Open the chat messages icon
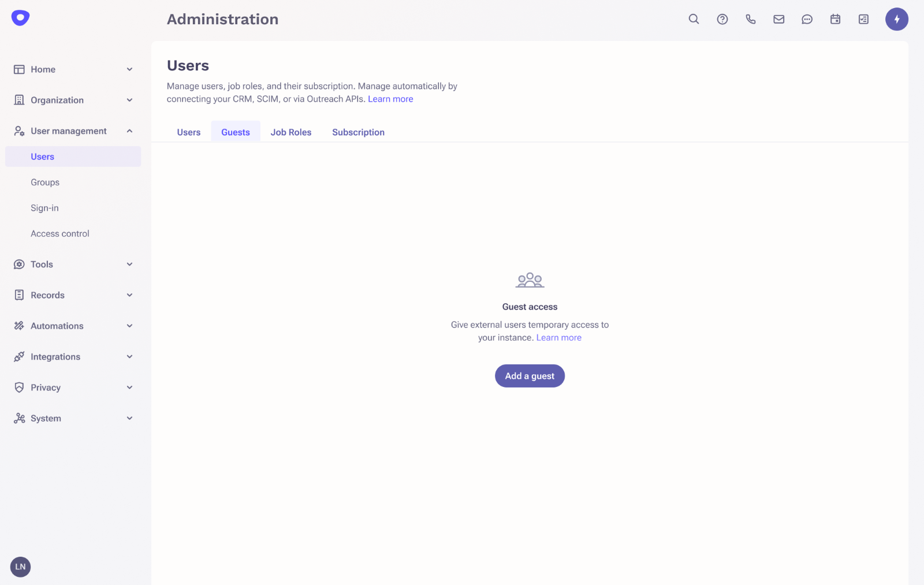This screenshot has width=924, height=585. coord(807,19)
